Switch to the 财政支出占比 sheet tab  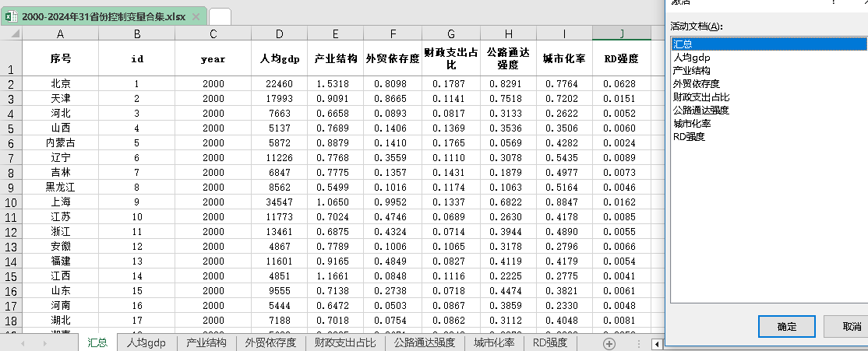click(345, 342)
